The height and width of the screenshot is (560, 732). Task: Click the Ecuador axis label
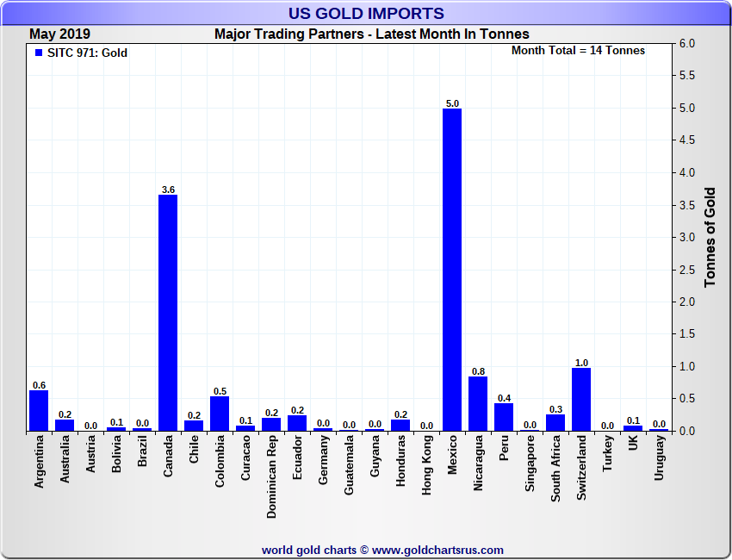[x=297, y=457]
